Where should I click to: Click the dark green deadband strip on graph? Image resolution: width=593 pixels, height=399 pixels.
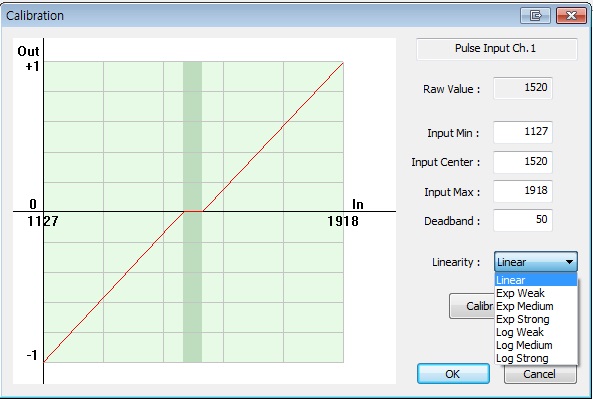192,212
